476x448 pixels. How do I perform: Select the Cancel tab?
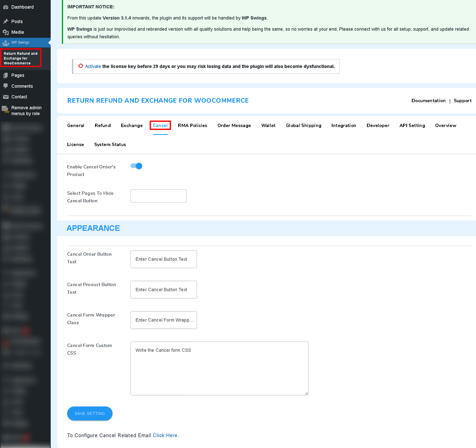tap(160, 126)
